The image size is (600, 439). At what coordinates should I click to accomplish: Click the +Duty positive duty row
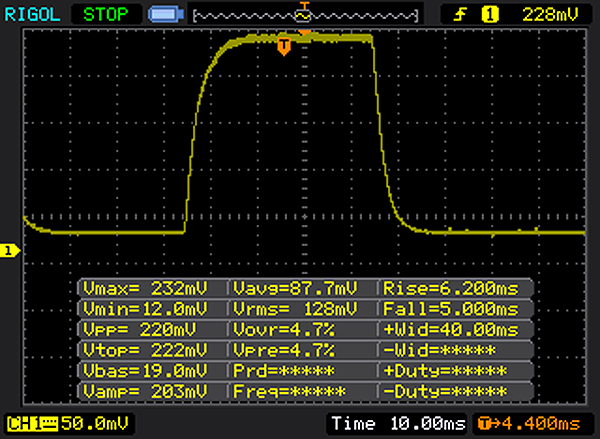pos(445,371)
